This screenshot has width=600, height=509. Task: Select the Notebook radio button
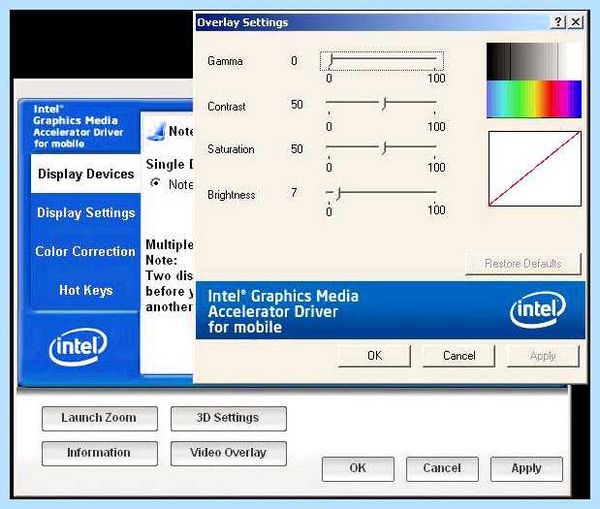click(155, 183)
